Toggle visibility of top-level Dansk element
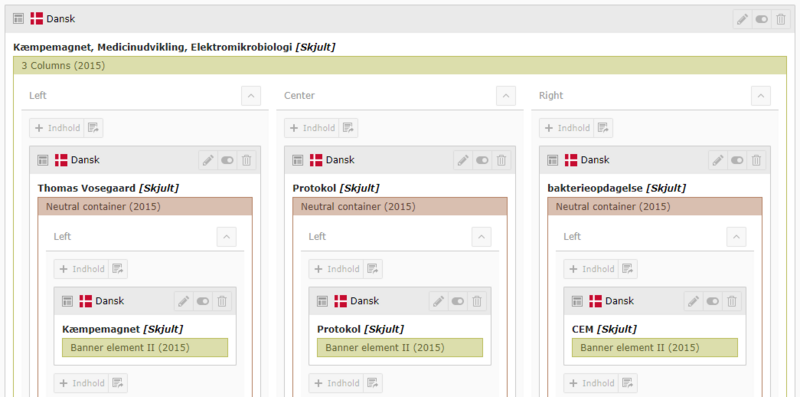Screen dimensions: 800x397 762,19
